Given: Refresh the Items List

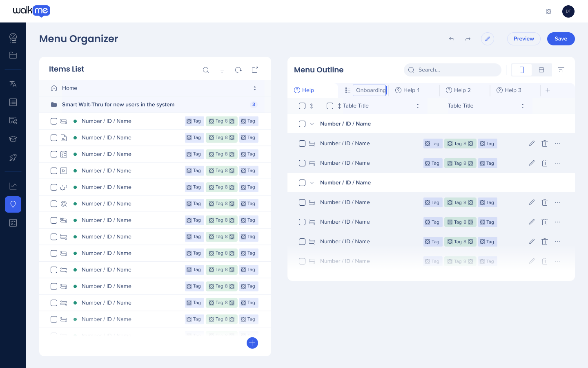Looking at the screenshot, I should tap(238, 70).
